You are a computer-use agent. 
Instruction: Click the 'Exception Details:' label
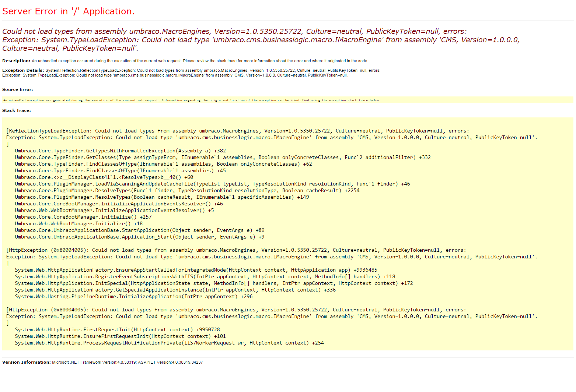click(23, 70)
